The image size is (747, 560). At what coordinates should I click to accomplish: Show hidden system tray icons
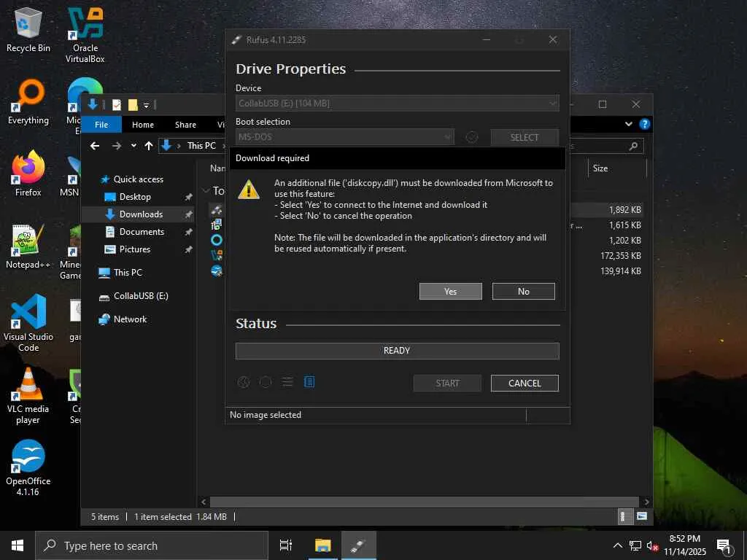pyautogui.click(x=617, y=545)
